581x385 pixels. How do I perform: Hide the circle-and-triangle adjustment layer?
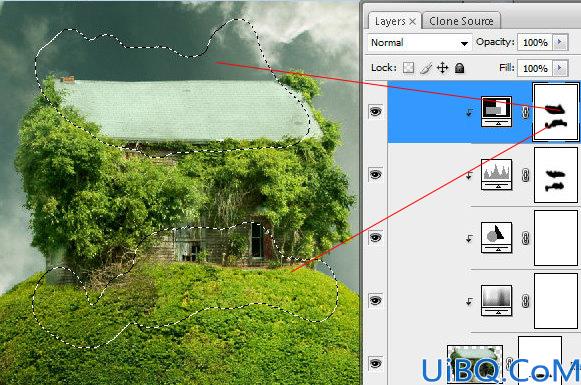point(375,237)
